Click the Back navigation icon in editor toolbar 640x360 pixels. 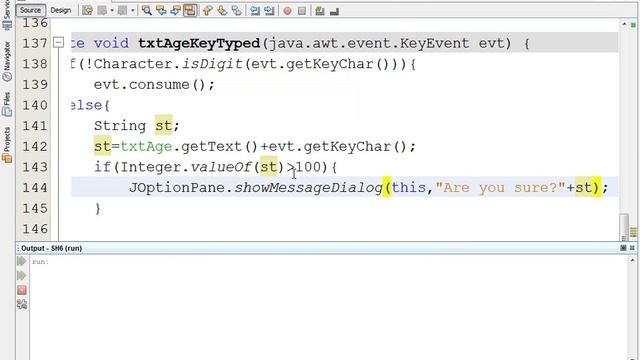tap(102, 11)
